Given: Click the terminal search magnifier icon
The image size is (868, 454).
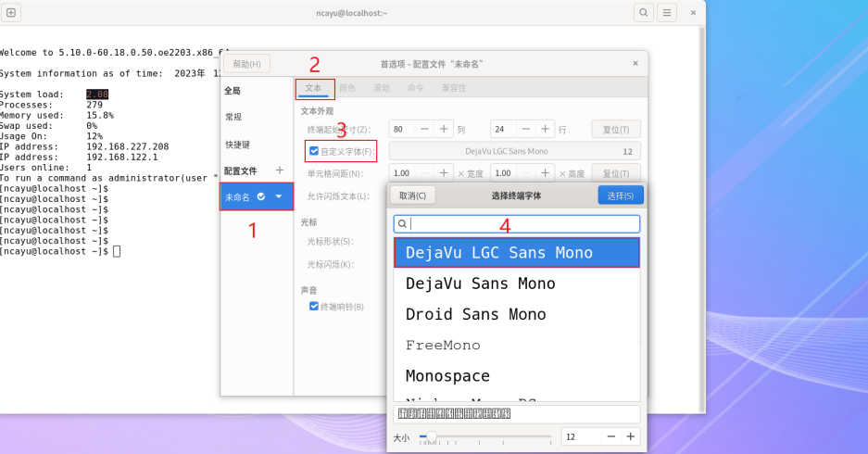Looking at the screenshot, I should (643, 12).
